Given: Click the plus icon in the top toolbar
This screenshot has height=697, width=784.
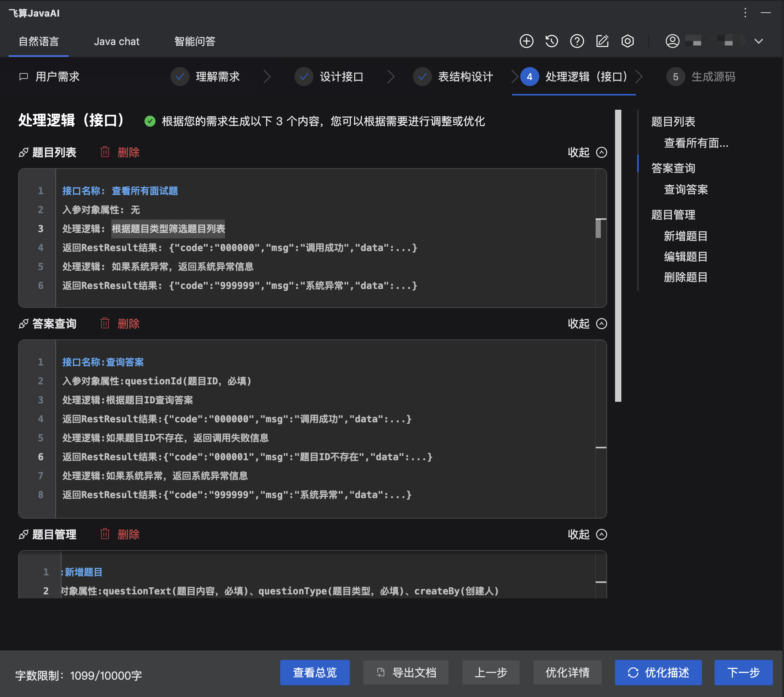Looking at the screenshot, I should pos(526,41).
